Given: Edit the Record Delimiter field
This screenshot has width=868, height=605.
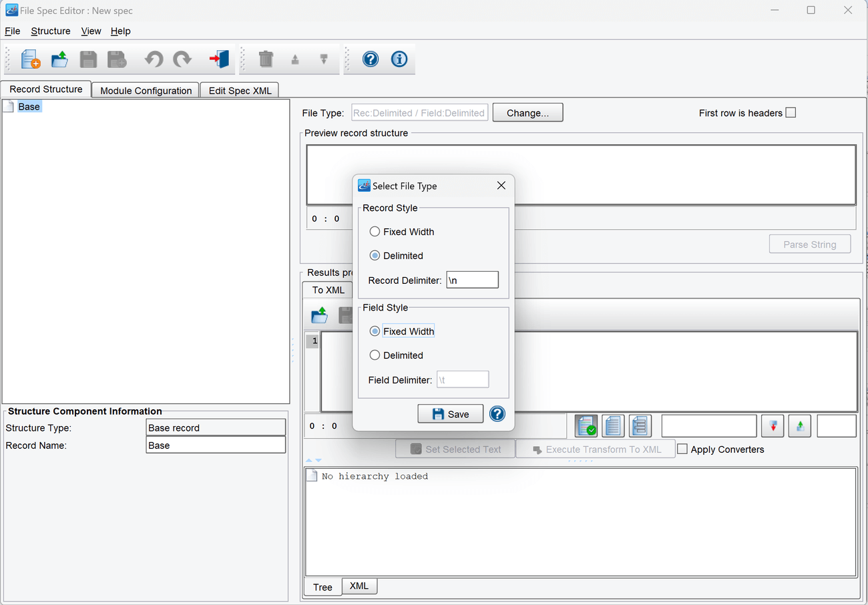Looking at the screenshot, I should (x=472, y=280).
